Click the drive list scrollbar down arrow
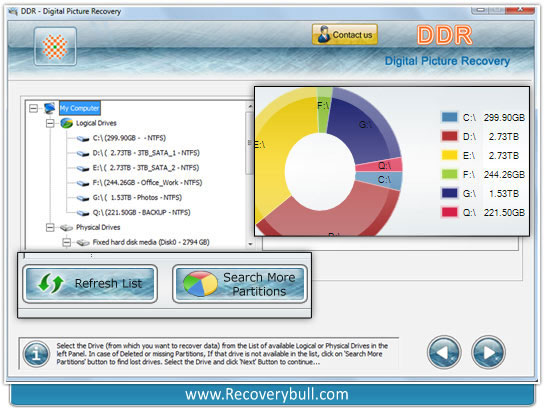The width and height of the screenshot is (550, 413). point(250,244)
